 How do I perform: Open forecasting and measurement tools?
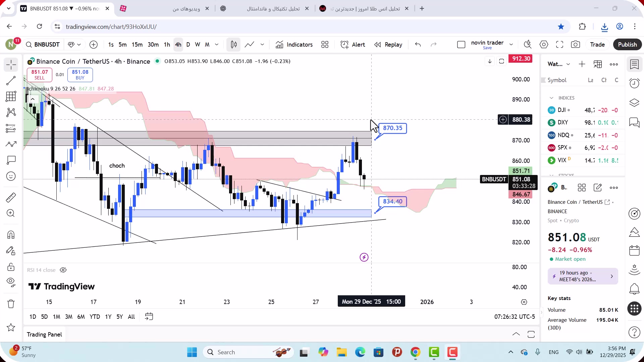[11, 128]
